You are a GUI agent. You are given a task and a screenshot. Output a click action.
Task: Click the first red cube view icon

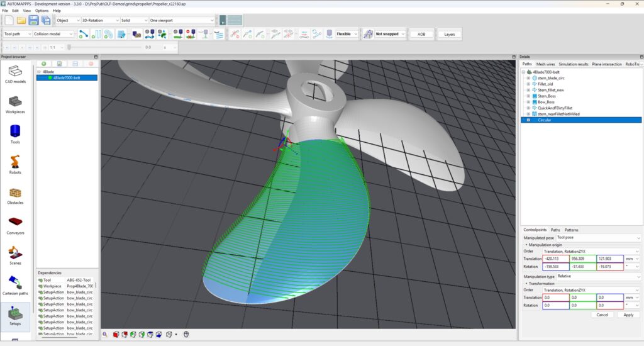pos(116,335)
